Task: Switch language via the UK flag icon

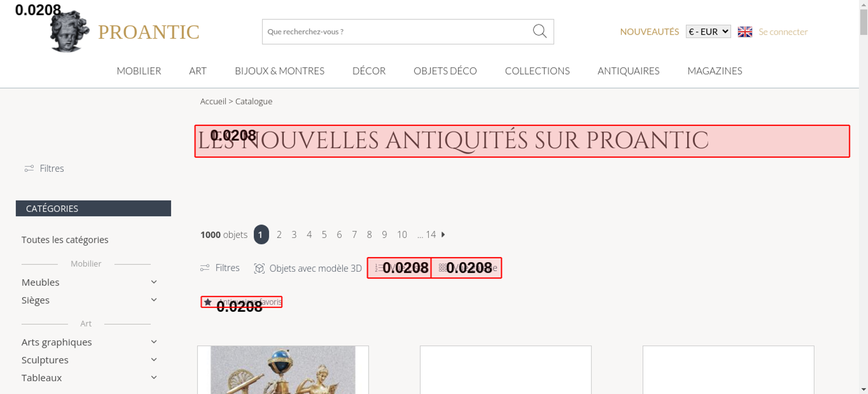Action: (x=745, y=32)
